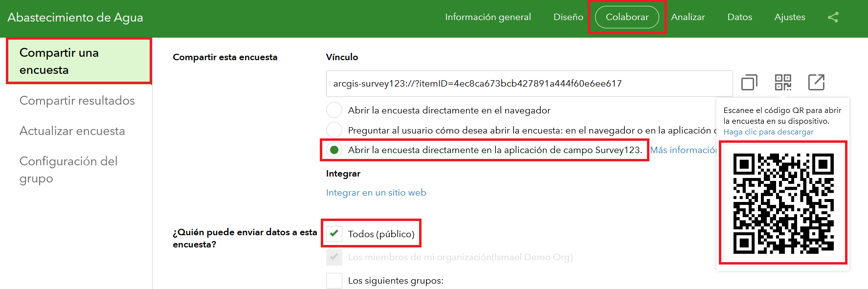Check the 'Los siguientes grupos' checkbox
The width and height of the screenshot is (868, 289).
coord(334,280)
